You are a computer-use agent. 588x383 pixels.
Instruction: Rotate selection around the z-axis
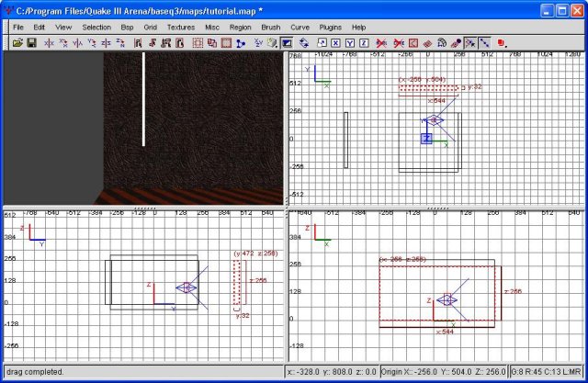point(120,43)
